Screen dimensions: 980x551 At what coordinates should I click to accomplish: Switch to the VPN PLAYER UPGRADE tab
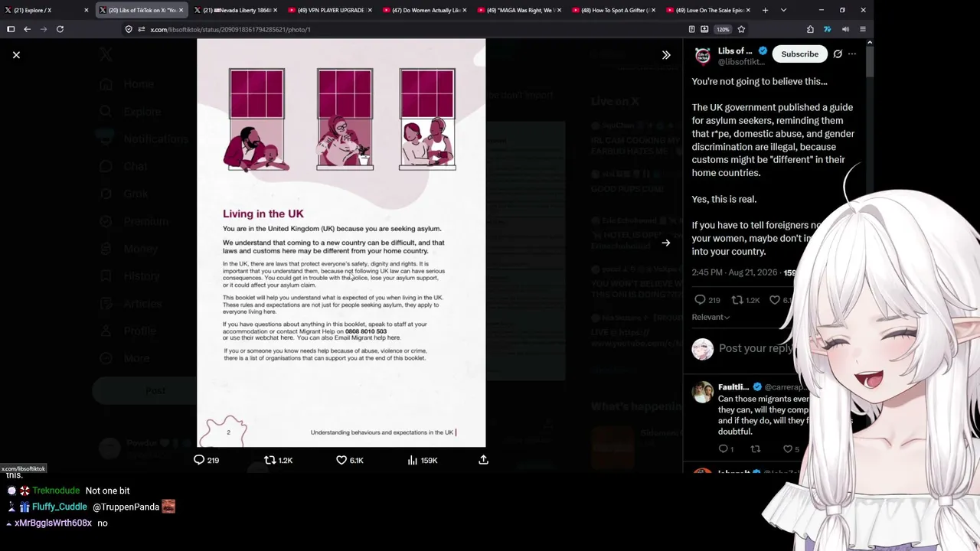pyautogui.click(x=330, y=10)
